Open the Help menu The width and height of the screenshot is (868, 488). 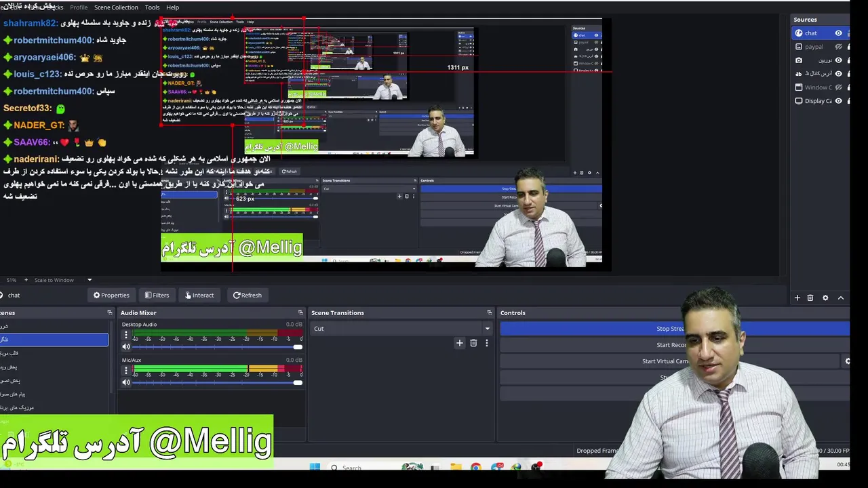click(x=173, y=7)
